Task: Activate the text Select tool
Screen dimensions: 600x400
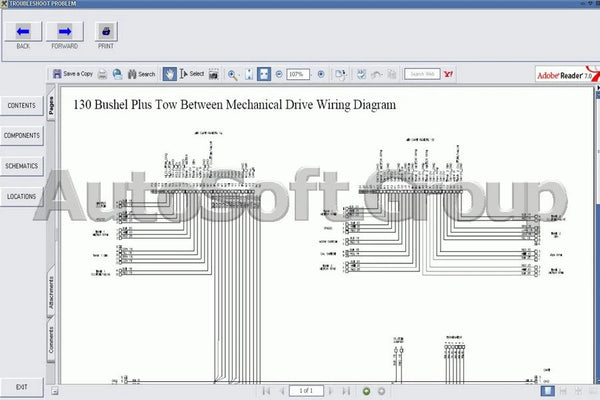Action: [191, 74]
